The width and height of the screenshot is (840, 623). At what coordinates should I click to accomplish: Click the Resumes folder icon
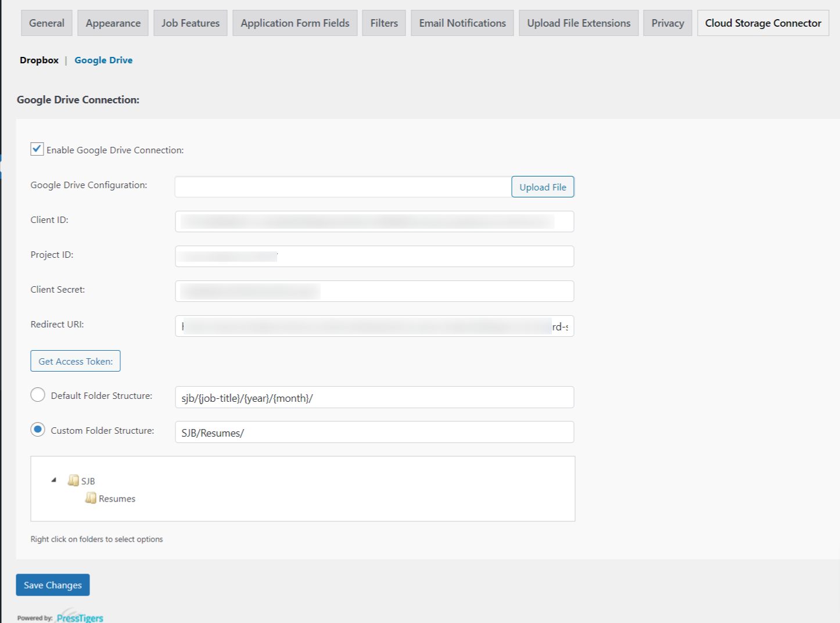point(91,498)
